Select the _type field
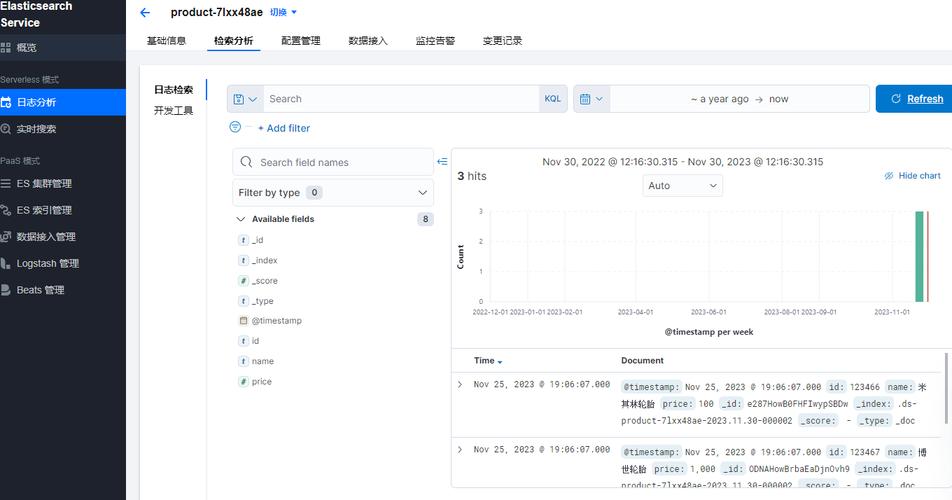The width and height of the screenshot is (952, 500). click(x=262, y=301)
